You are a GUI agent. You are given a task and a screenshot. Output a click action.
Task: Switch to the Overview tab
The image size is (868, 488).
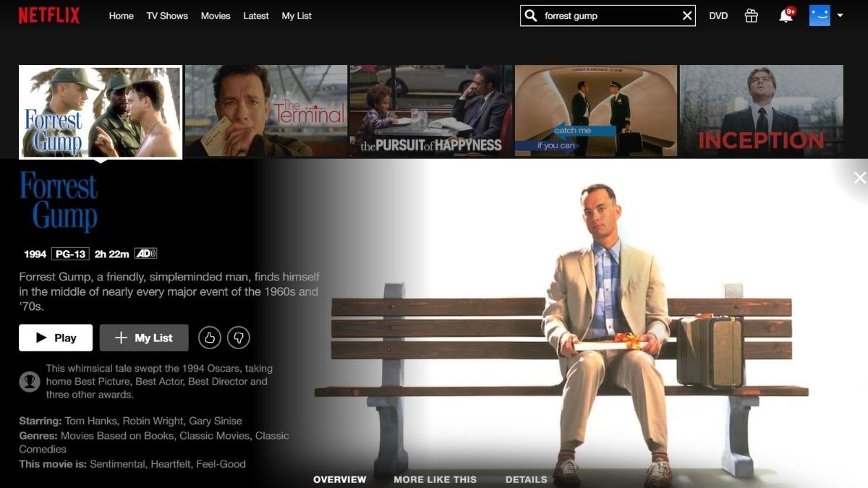point(340,479)
